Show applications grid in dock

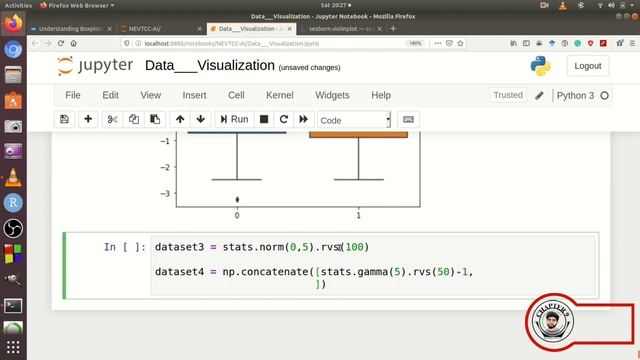[13, 347]
